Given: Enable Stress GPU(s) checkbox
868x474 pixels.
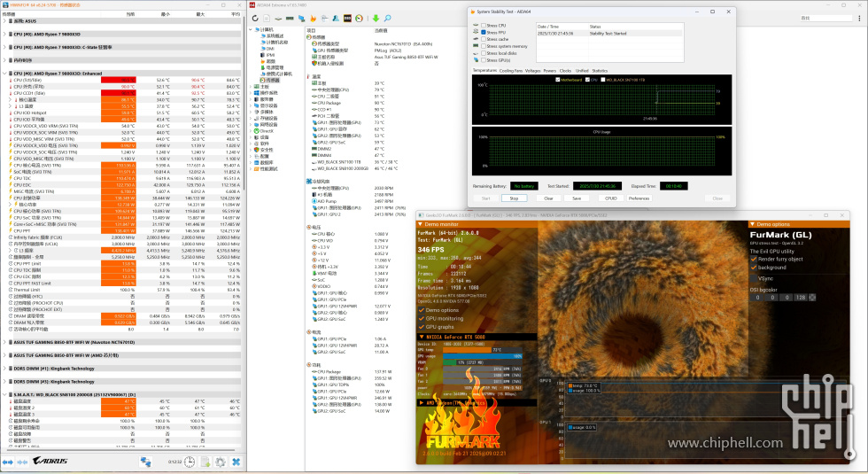Looking at the screenshot, I should [x=484, y=60].
